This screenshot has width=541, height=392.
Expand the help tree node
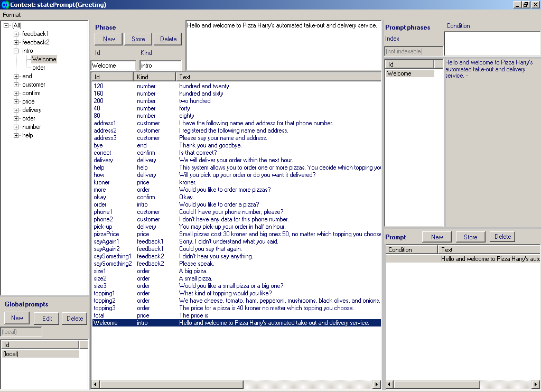[16, 135]
